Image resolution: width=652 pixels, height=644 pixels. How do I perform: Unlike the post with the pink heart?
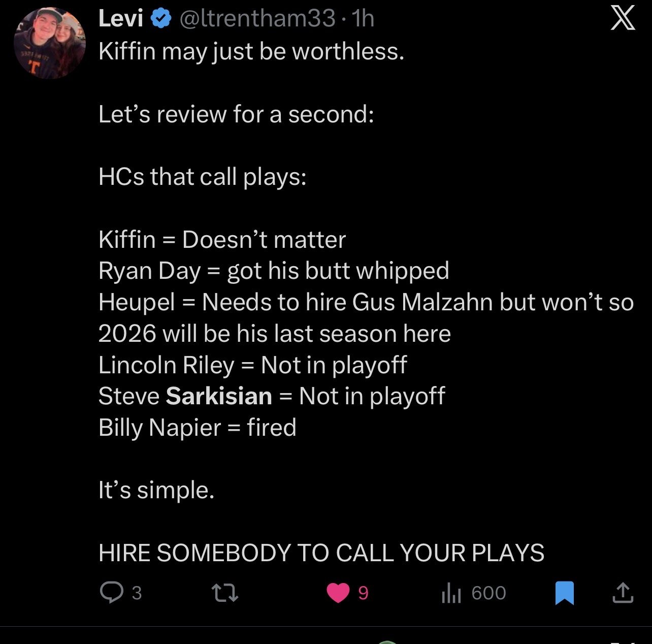[x=338, y=593]
